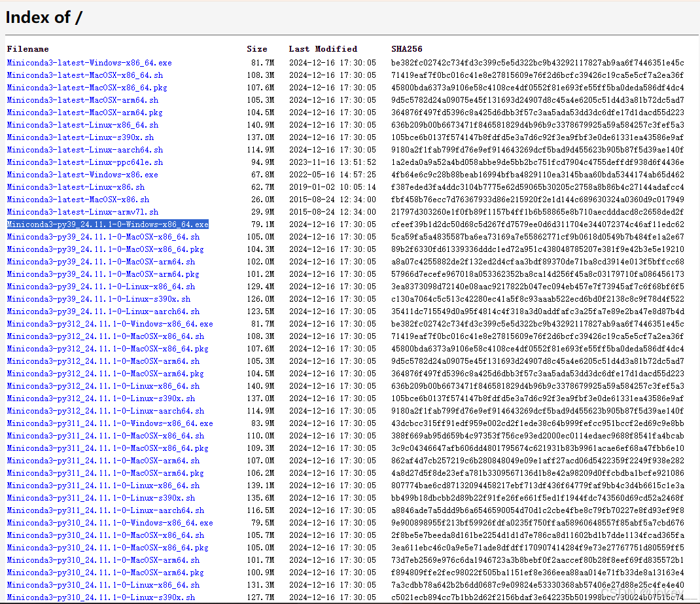Screen dimensions: 700x604
Task: Download Miniconda3-latest-Linux-aarch64.sh
Action: (85, 150)
